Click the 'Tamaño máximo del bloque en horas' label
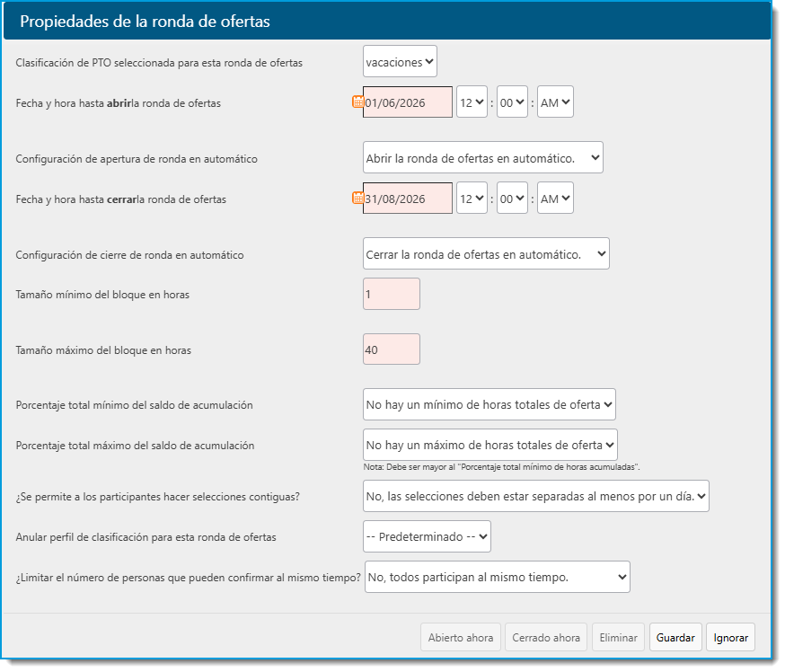This screenshot has width=785, height=672. [103, 350]
